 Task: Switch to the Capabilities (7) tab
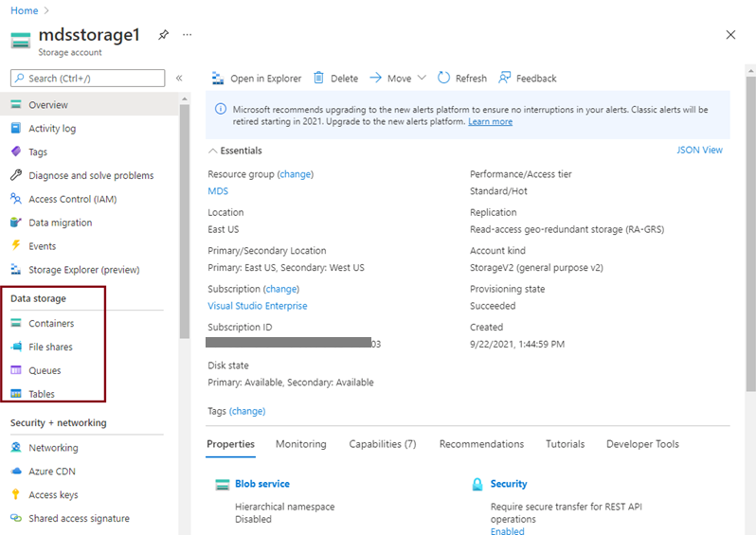[x=383, y=444]
